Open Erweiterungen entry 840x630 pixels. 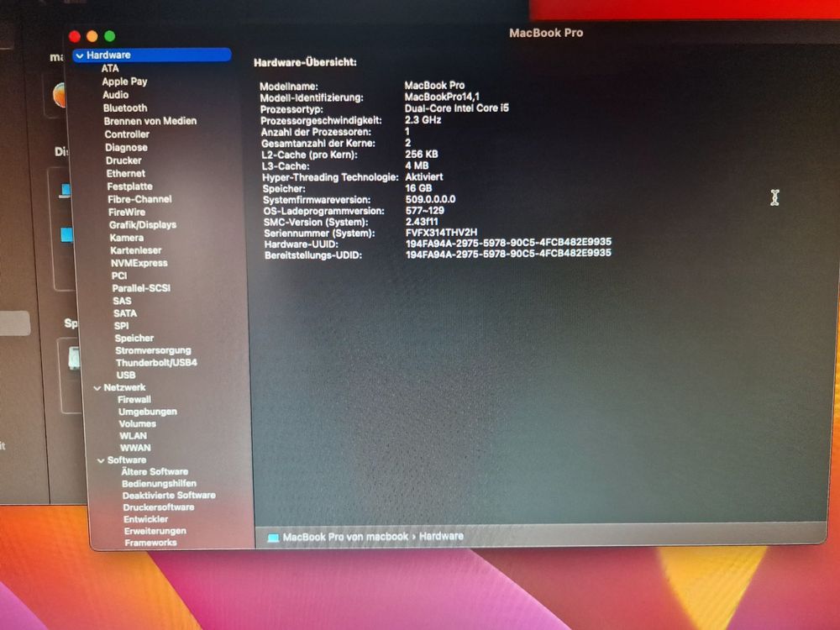point(155,531)
